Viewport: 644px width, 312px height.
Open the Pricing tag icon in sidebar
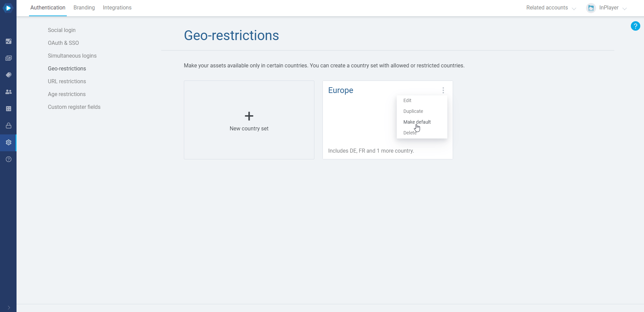click(8, 75)
